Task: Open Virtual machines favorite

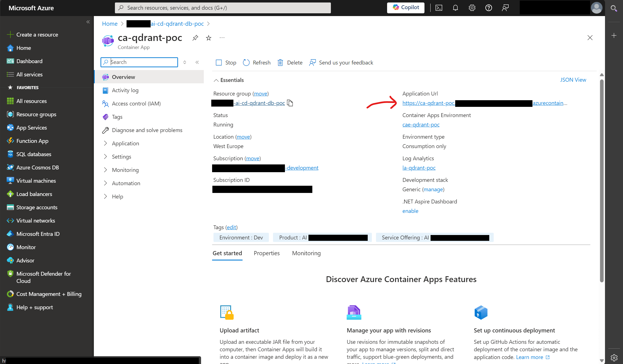Action: [x=31, y=181]
